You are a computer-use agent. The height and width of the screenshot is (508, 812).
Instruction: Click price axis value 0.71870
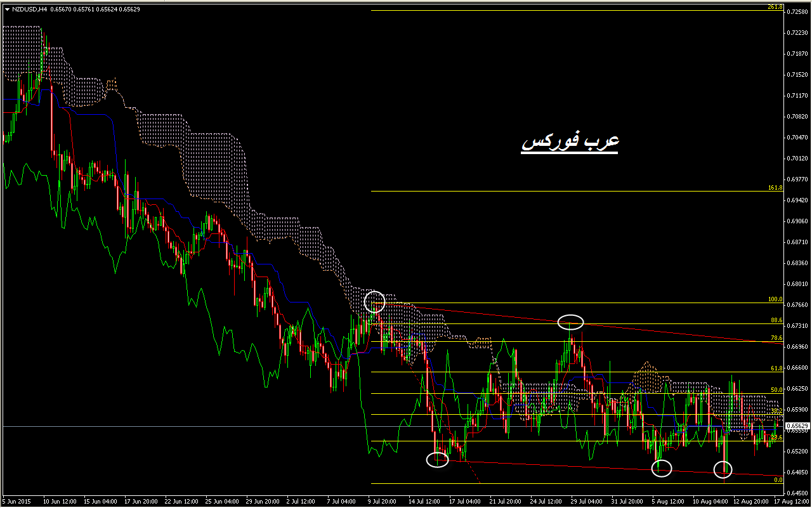tap(797, 54)
